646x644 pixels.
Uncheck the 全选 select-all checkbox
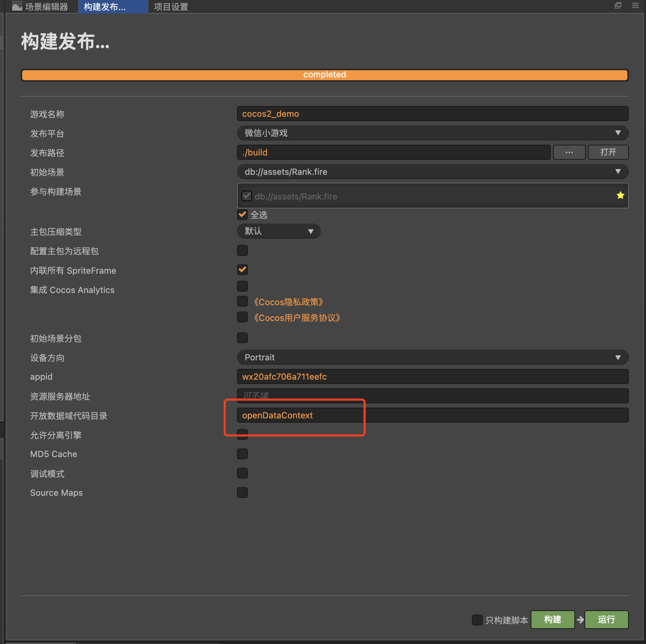tap(242, 215)
